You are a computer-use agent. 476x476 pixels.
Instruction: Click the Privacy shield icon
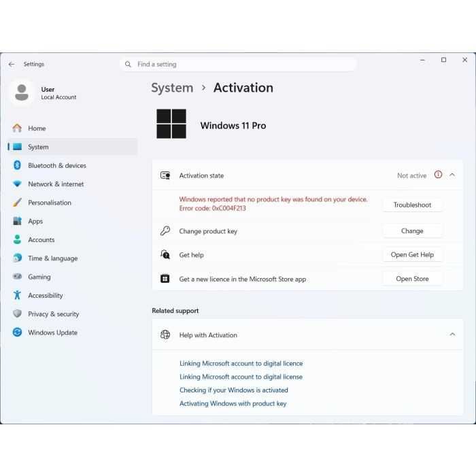(x=17, y=313)
